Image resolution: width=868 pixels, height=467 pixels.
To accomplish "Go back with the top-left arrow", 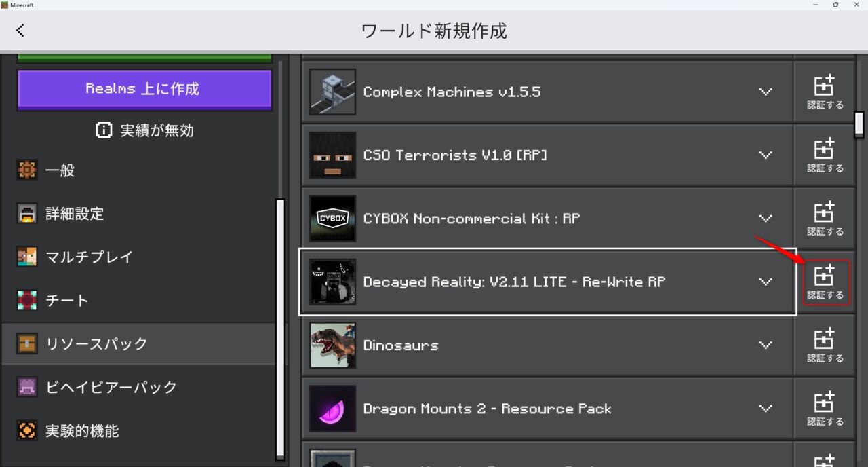I will pos(20,30).
